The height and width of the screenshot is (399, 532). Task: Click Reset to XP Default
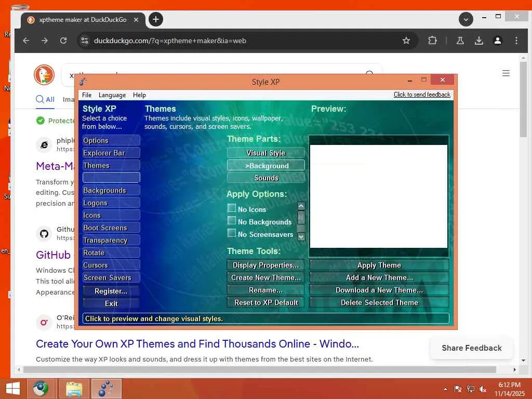pos(265,303)
